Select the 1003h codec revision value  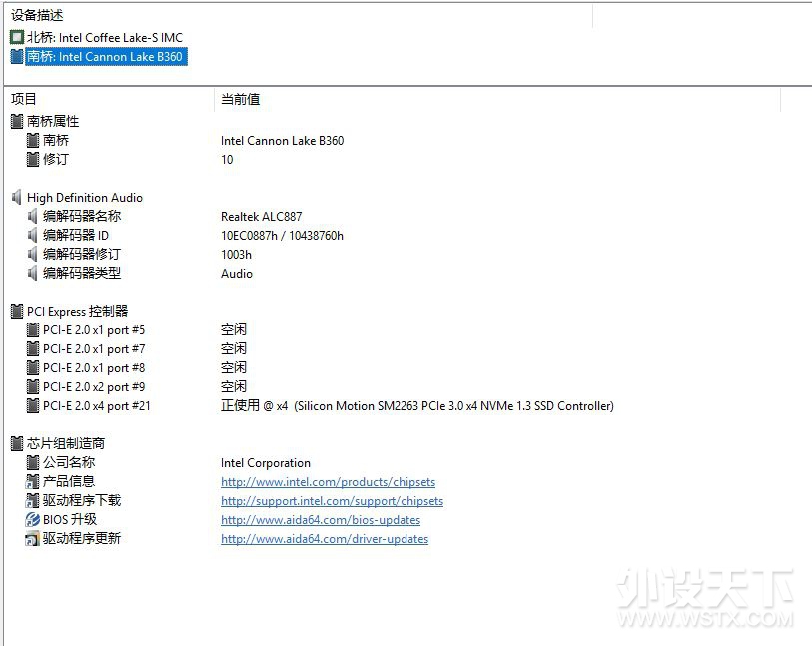coord(236,255)
